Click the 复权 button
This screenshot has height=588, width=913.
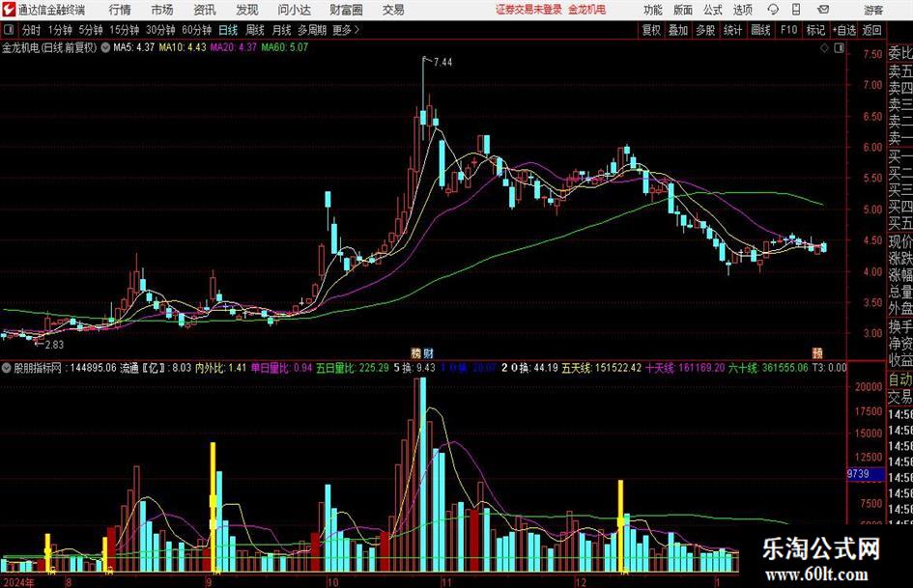pyautogui.click(x=651, y=30)
